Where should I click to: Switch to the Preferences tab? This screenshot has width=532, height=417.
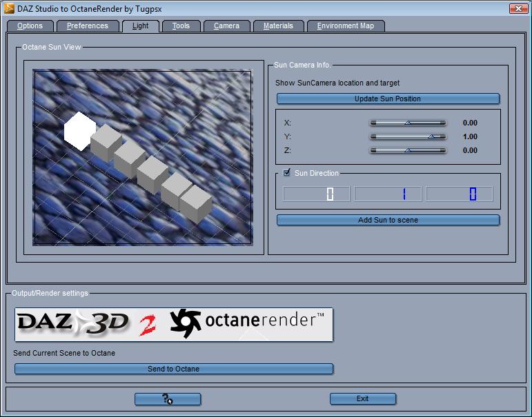(88, 26)
